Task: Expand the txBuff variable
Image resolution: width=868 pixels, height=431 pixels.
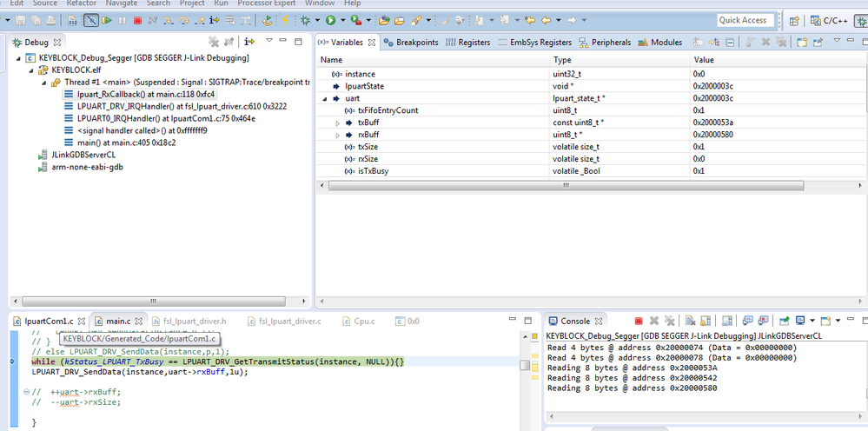Action: click(x=338, y=123)
